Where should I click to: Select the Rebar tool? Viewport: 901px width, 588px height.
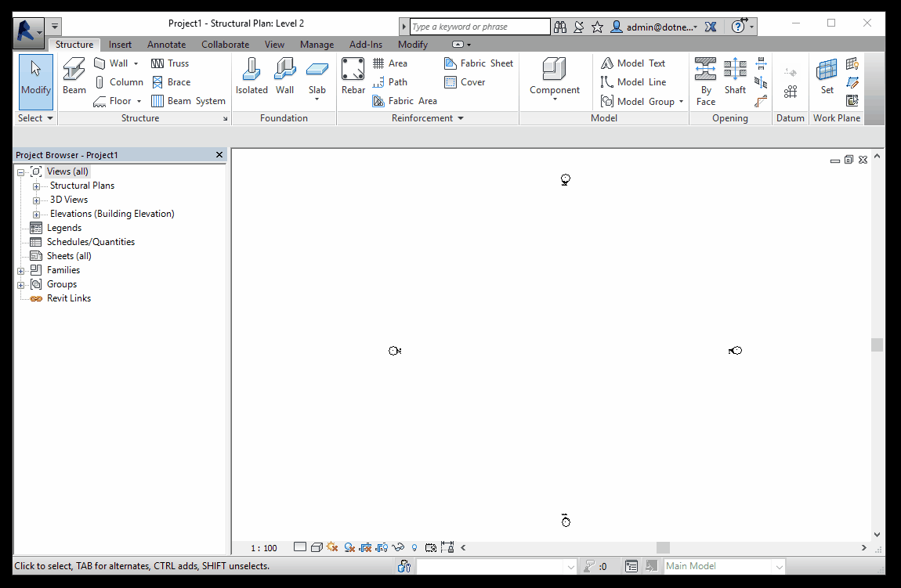point(353,75)
